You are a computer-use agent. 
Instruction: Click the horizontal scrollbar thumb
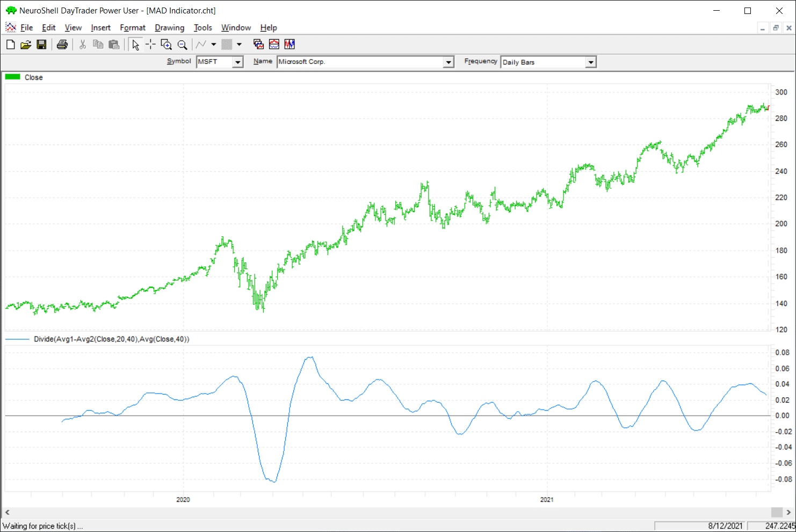tap(777, 512)
